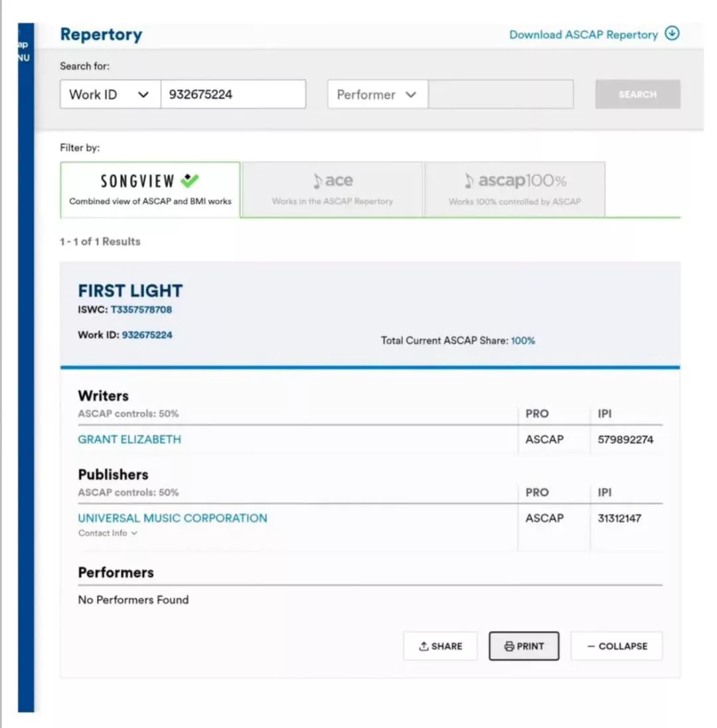Open writer Grant Elizabeth link
717x728 pixels.
[x=129, y=439]
